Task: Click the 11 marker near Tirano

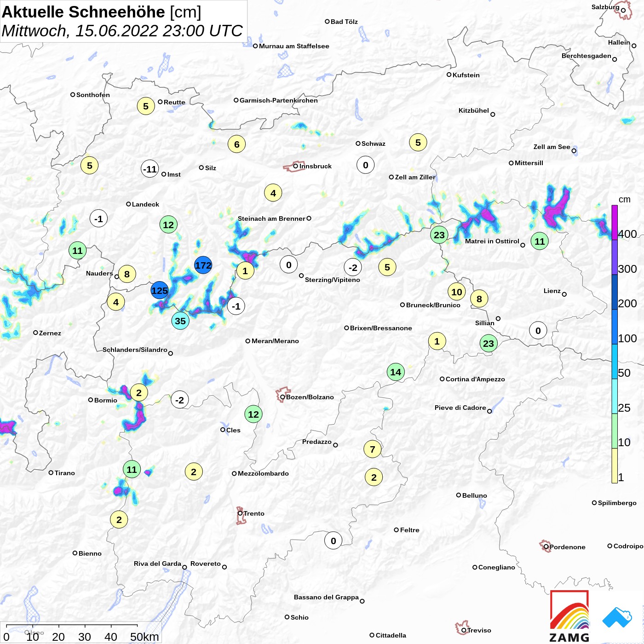Action: click(132, 470)
